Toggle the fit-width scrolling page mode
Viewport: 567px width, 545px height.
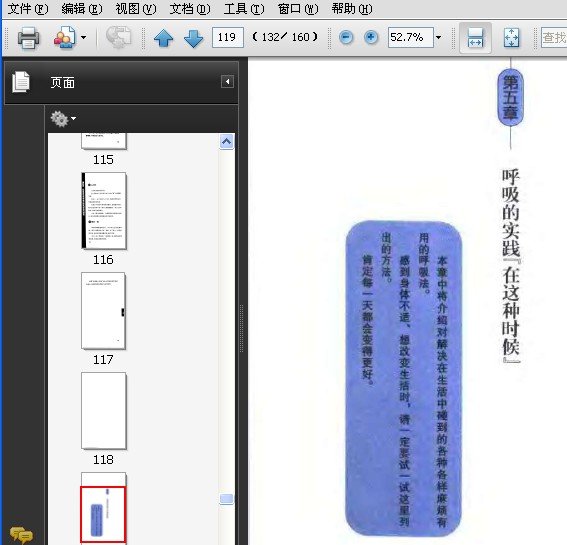click(x=475, y=38)
